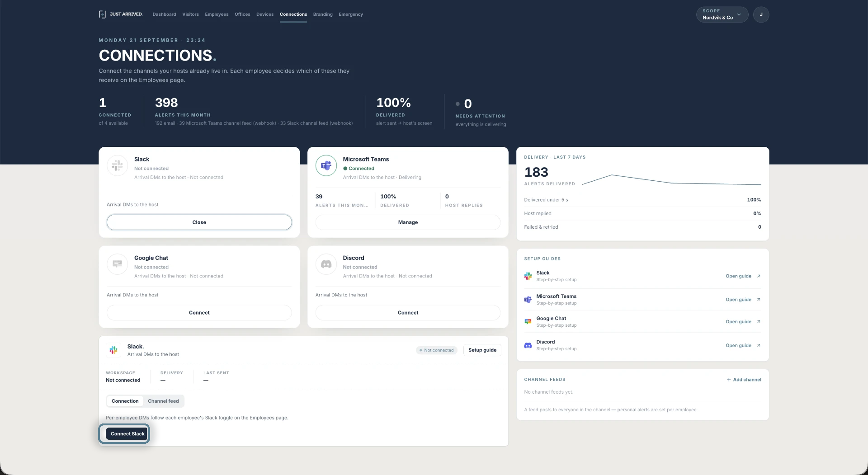Click the Slack card logo icon
The width and height of the screenshot is (868, 475).
(118, 165)
